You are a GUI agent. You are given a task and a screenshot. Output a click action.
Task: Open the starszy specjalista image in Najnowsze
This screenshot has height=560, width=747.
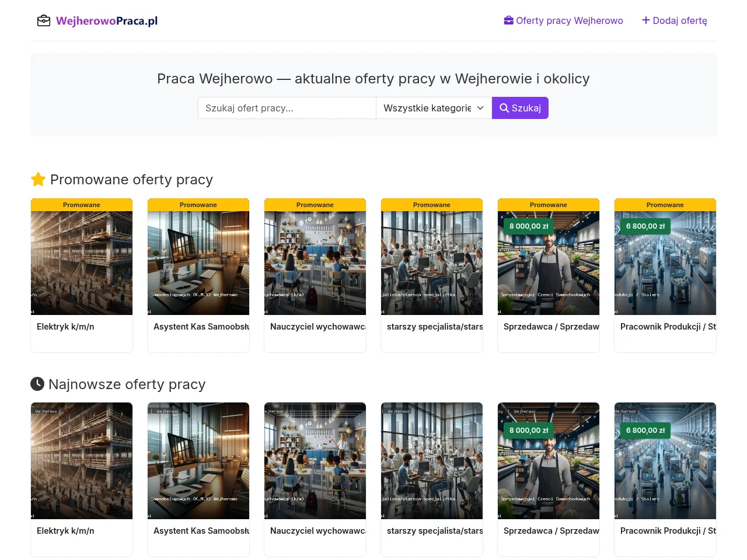(432, 461)
